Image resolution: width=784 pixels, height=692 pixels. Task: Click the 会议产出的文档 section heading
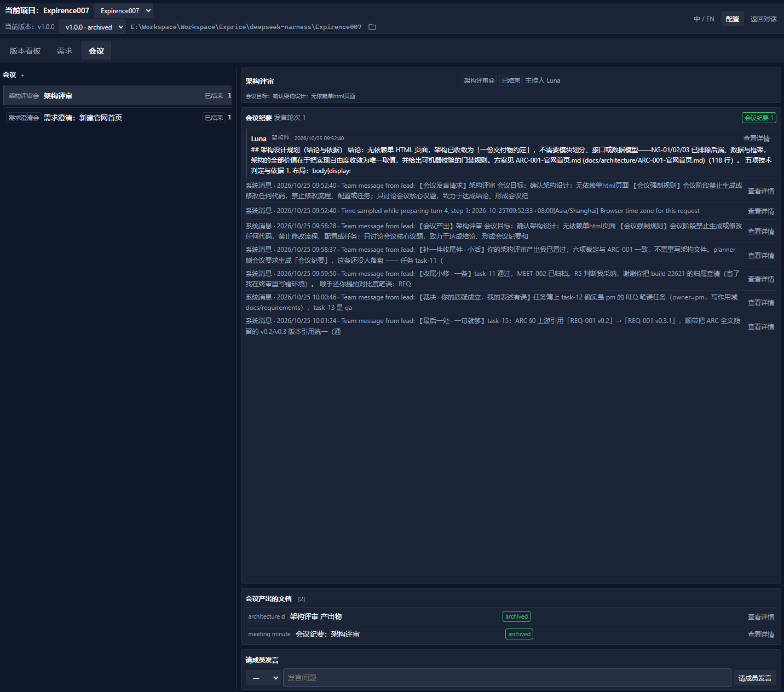point(269,599)
